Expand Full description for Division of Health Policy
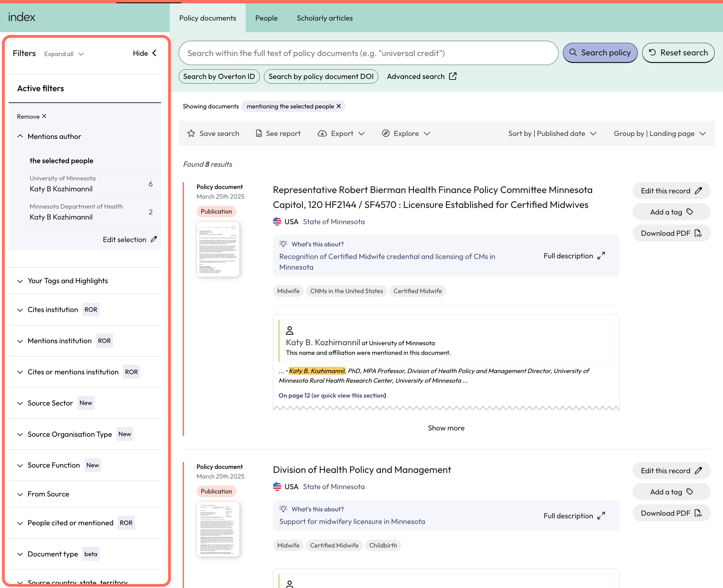The width and height of the screenshot is (723, 588). point(574,515)
